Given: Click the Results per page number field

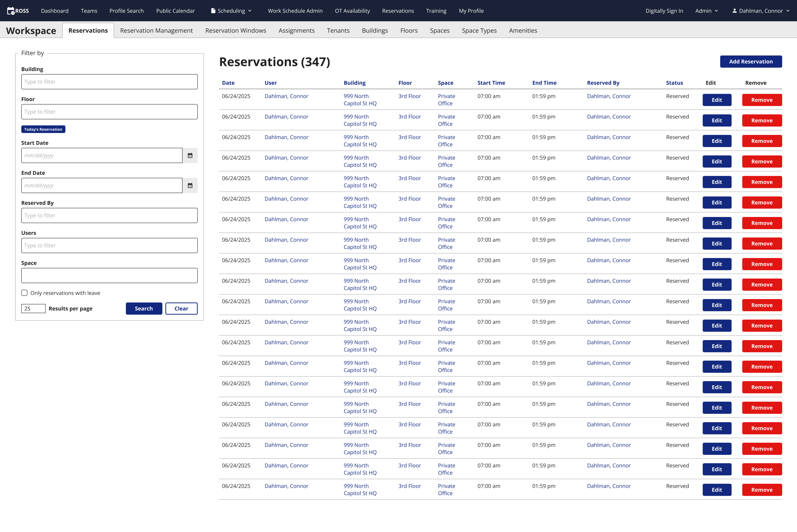Looking at the screenshot, I should [x=33, y=308].
